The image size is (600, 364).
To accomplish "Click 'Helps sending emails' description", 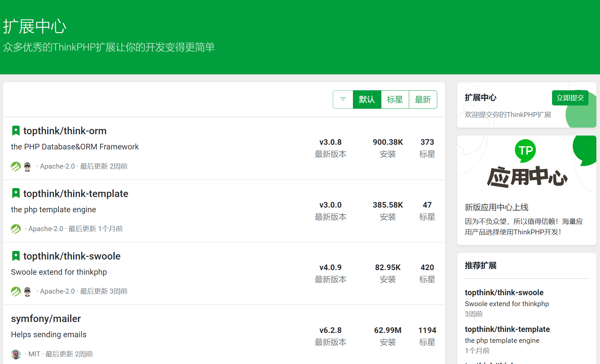I will tap(49, 335).
